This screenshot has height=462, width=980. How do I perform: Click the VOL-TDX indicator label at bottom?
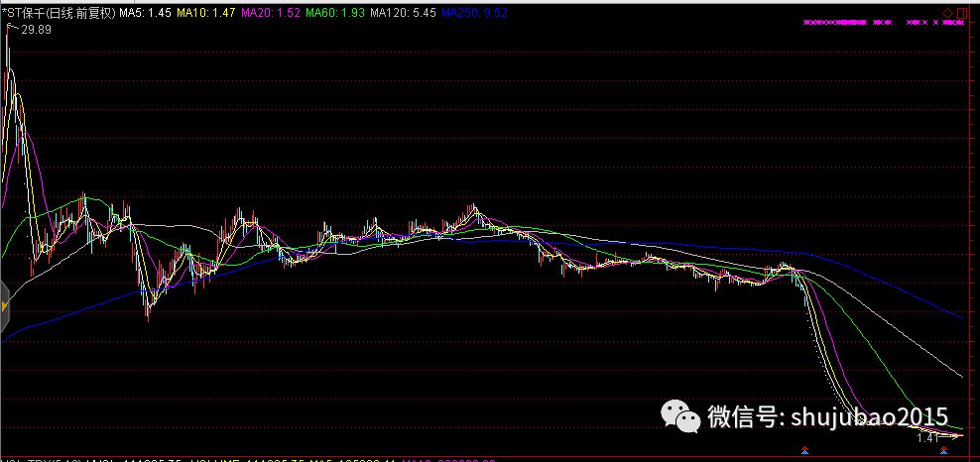[41, 460]
